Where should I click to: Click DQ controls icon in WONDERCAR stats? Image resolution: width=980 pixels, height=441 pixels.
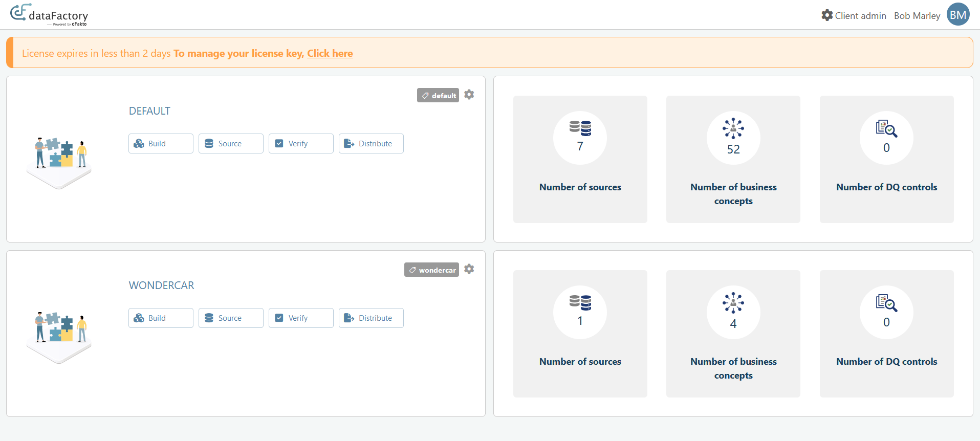tap(886, 303)
